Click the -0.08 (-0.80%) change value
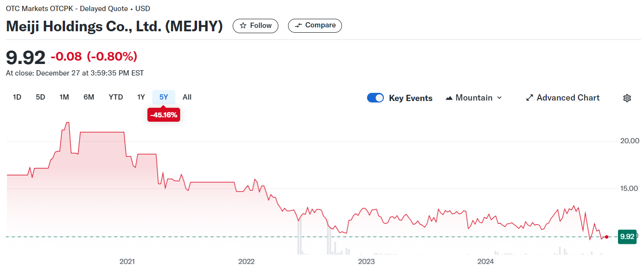 (94, 57)
